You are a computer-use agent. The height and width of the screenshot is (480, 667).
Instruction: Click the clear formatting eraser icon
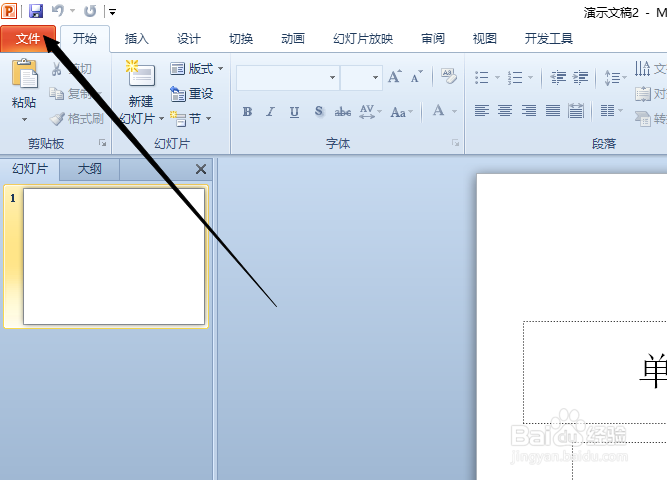(448, 77)
